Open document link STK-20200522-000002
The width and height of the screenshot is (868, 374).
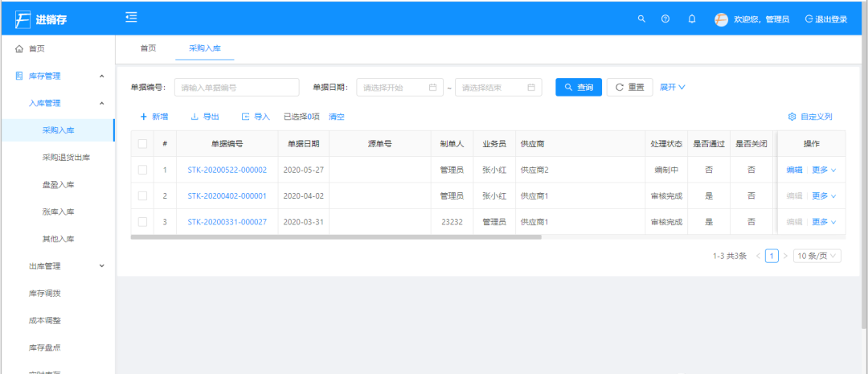[227, 170]
